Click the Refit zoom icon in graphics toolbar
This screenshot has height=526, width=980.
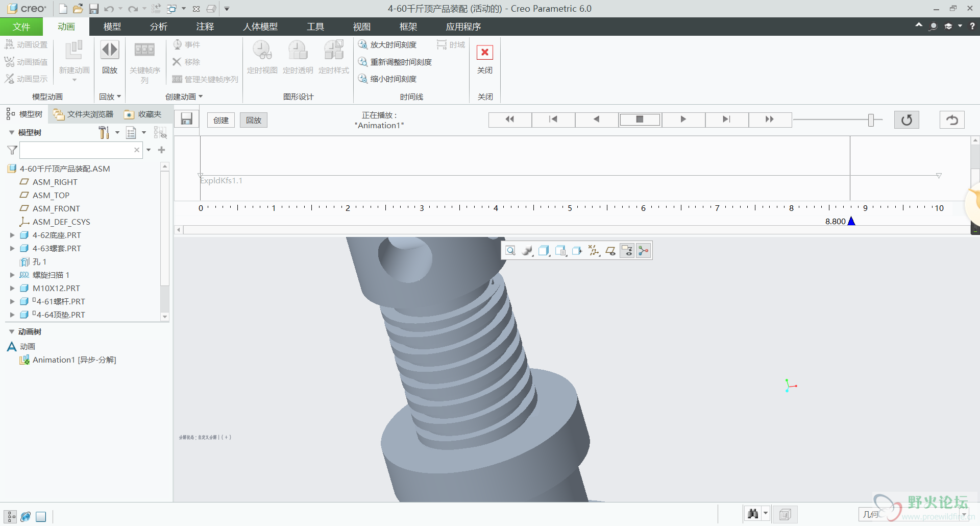point(510,250)
